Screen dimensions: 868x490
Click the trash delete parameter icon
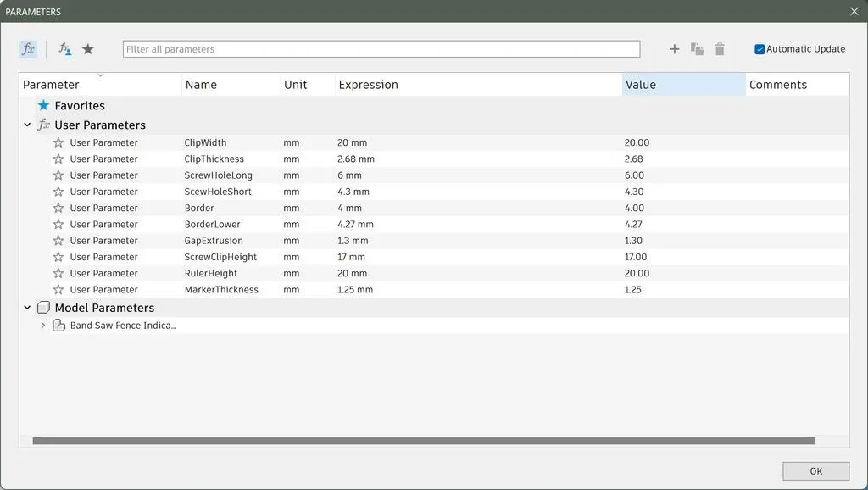[x=720, y=49]
